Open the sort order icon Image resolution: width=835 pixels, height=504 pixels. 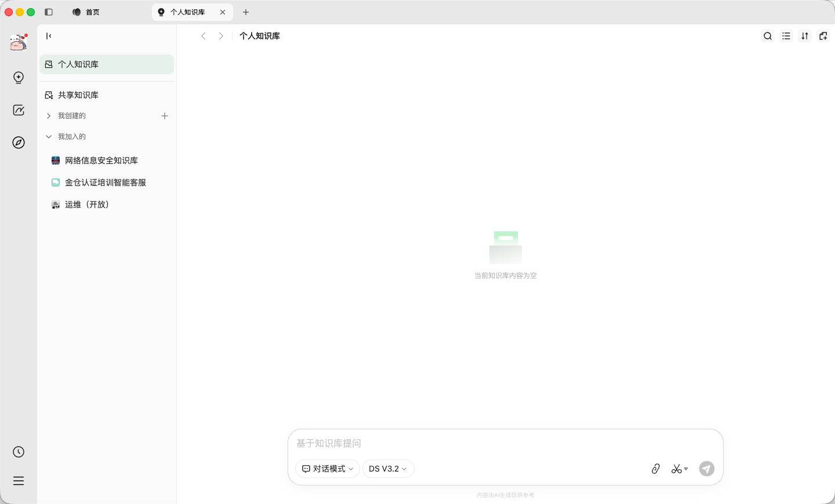pyautogui.click(x=805, y=36)
